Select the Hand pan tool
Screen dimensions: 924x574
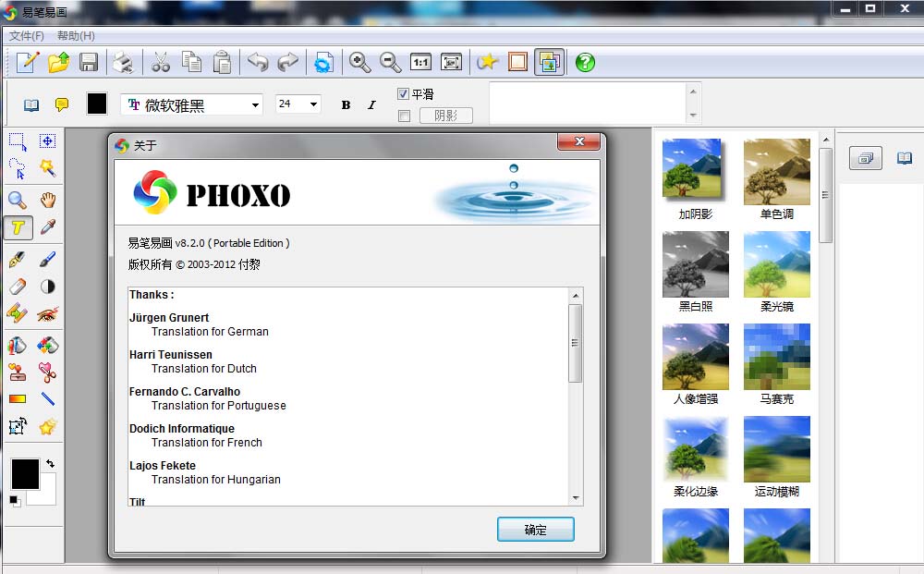[x=47, y=200]
